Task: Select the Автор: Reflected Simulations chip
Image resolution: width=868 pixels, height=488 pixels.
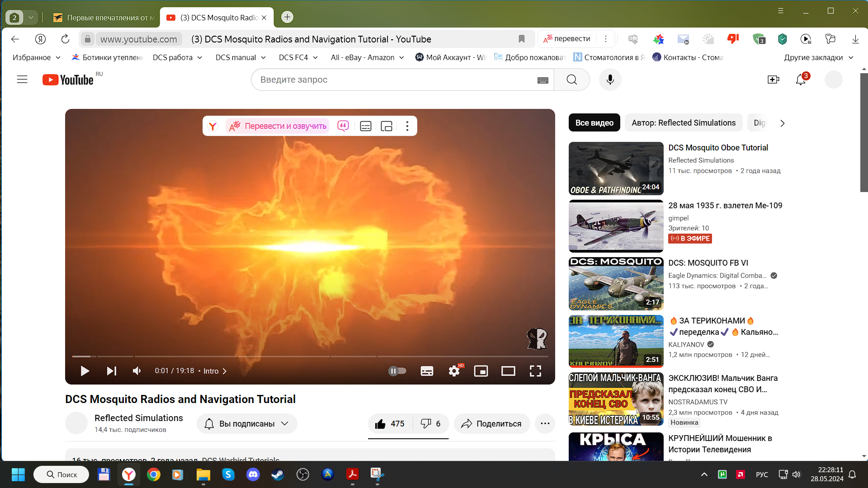Action: coord(683,123)
